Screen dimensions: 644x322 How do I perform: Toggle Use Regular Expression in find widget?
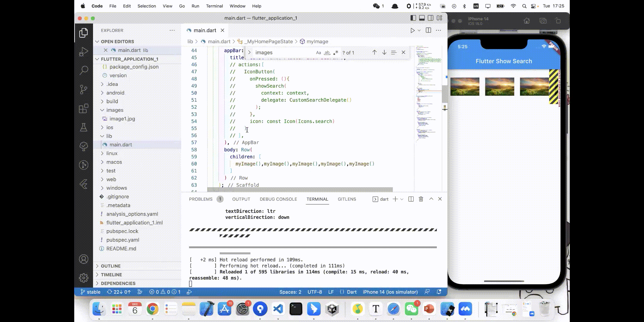point(336,53)
